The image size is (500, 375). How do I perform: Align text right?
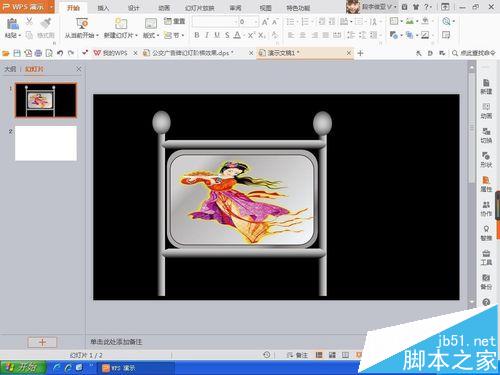point(315,35)
